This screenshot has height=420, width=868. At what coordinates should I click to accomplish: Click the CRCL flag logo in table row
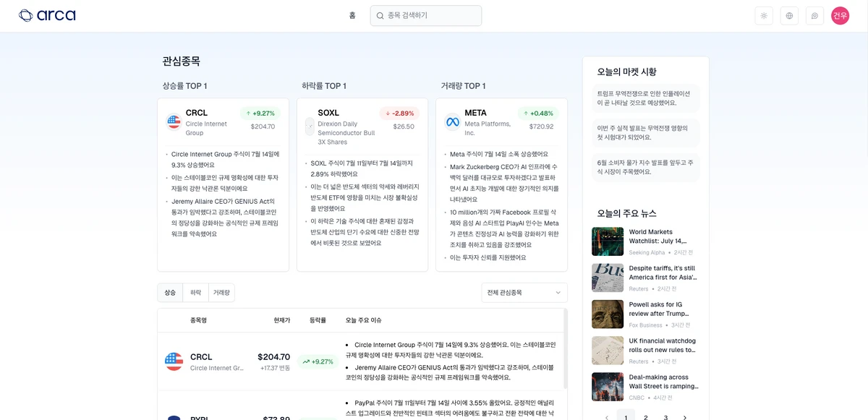pos(174,361)
